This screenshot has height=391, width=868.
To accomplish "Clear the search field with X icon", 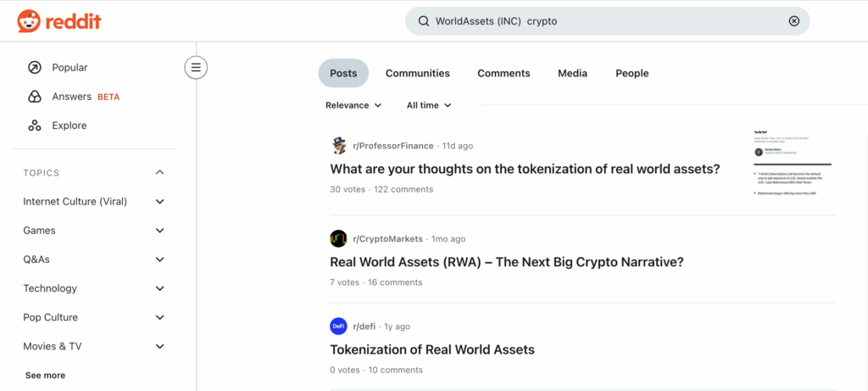I will point(793,21).
